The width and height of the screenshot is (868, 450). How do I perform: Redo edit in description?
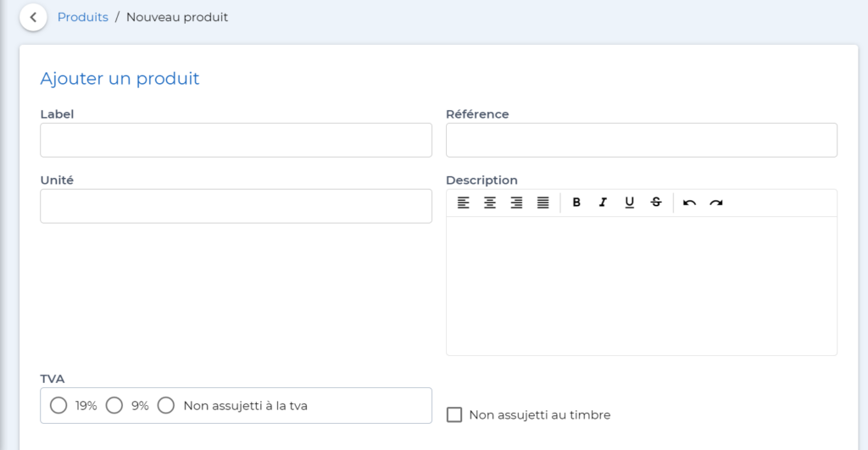point(715,203)
